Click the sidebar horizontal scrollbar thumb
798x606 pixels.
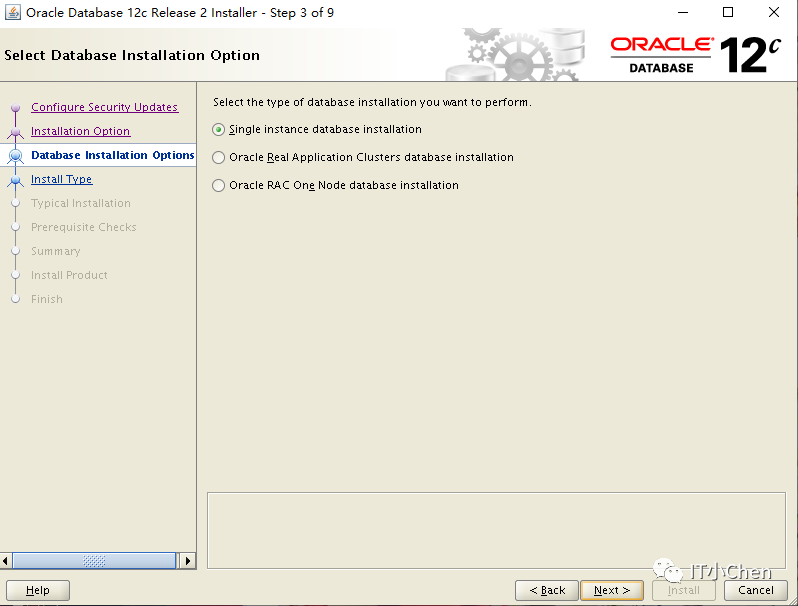94,561
